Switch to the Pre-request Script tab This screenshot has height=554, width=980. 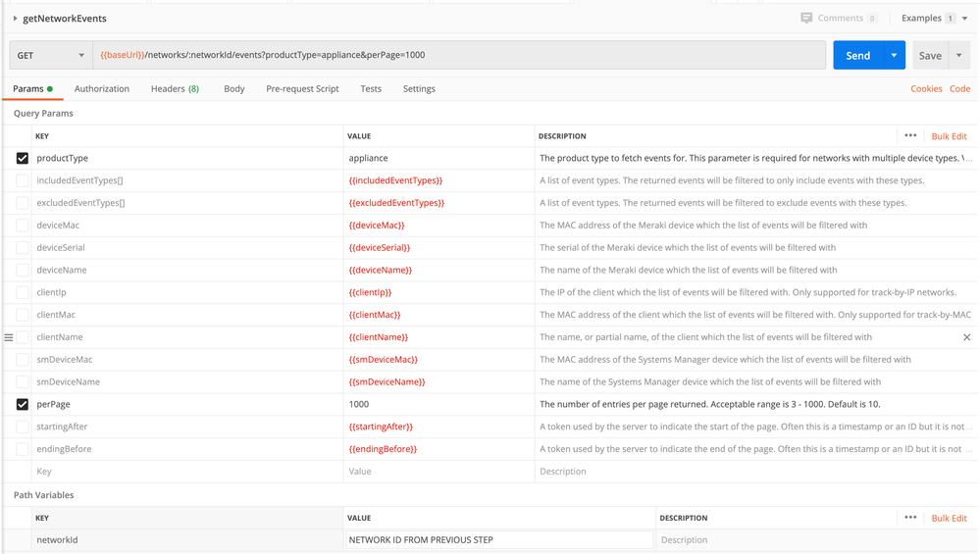[302, 88]
